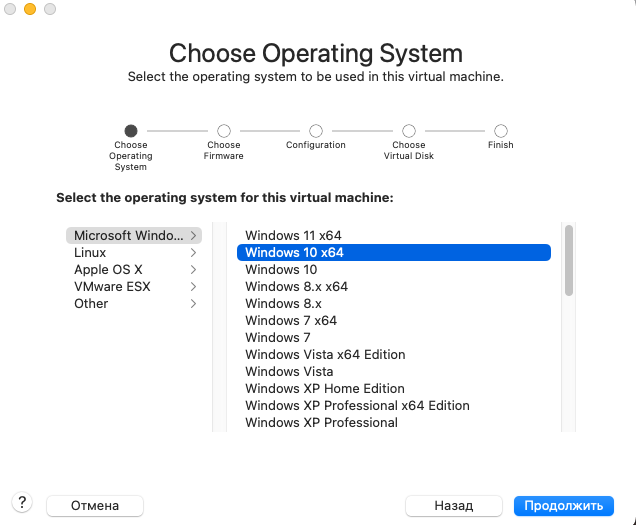Screen dimensions: 636x525
Task: Click the Продолжить continue button
Action: click(x=563, y=506)
